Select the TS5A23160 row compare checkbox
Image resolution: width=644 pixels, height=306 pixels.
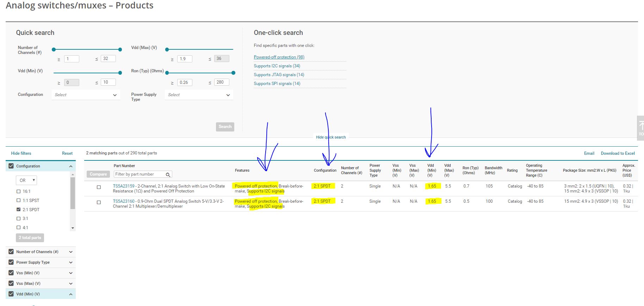pyautogui.click(x=99, y=202)
